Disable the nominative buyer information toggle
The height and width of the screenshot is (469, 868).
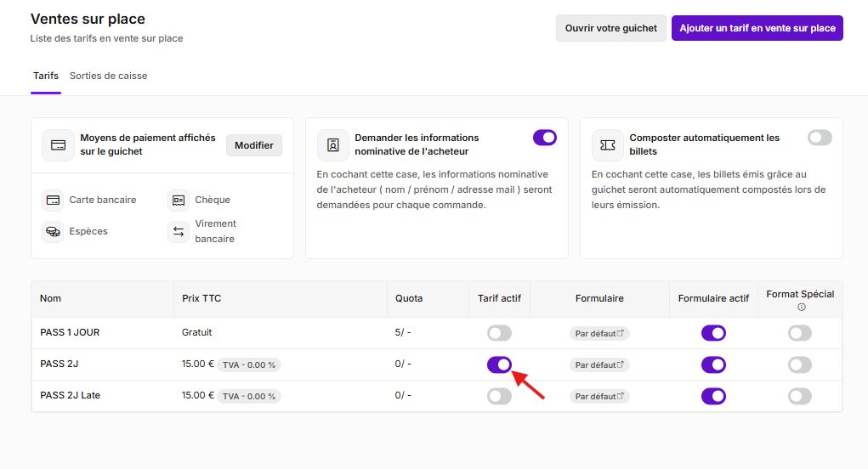(x=545, y=138)
